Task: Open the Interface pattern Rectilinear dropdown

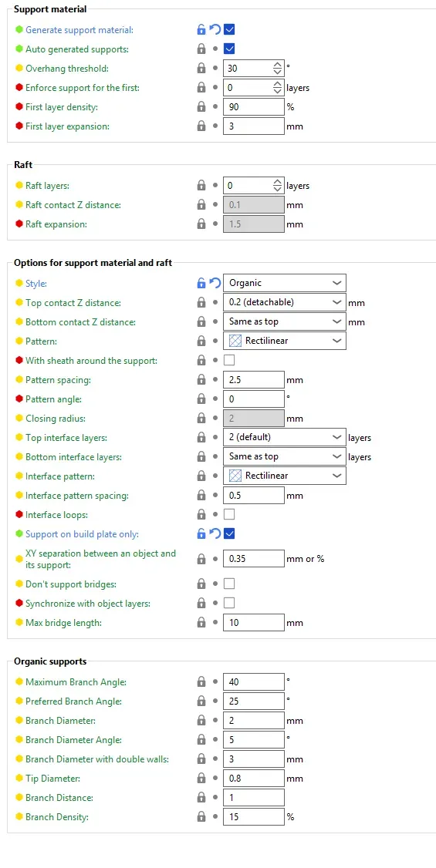Action: pyautogui.click(x=285, y=476)
